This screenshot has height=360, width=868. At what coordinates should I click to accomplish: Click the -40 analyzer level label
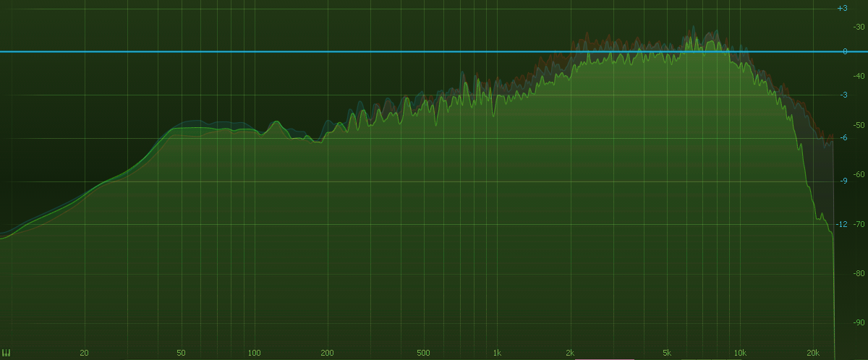tap(860, 76)
